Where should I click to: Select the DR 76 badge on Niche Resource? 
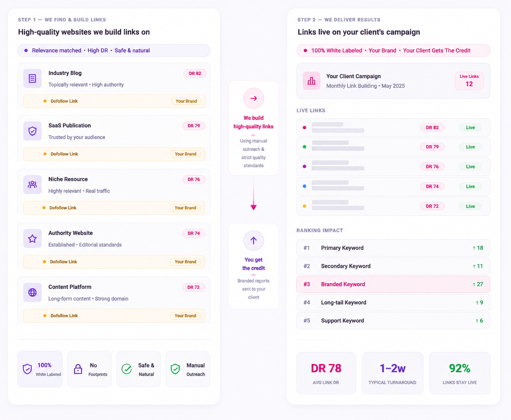tap(194, 180)
